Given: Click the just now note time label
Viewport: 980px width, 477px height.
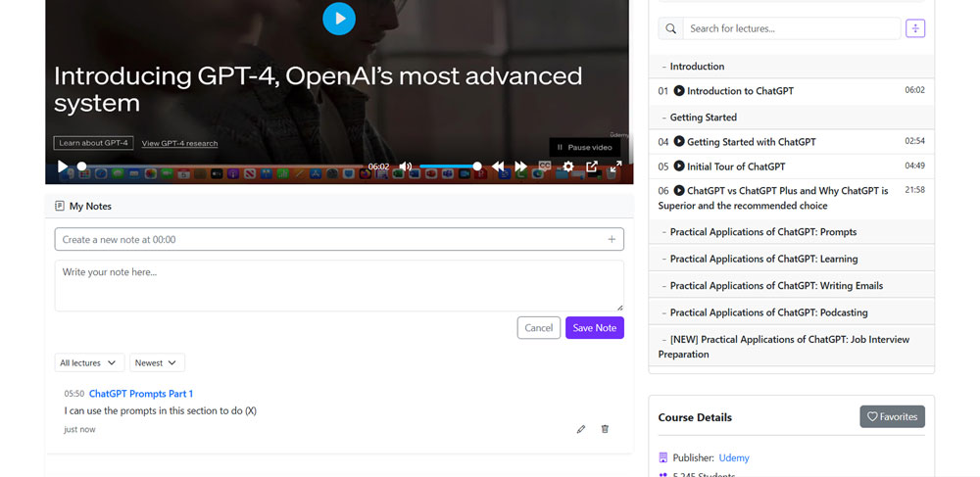Looking at the screenshot, I should [x=79, y=430].
